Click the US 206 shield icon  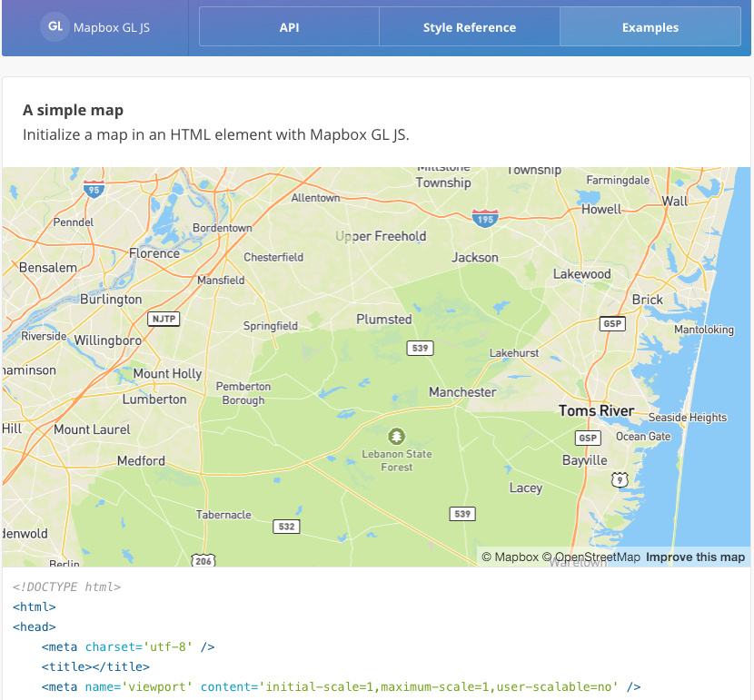click(203, 560)
